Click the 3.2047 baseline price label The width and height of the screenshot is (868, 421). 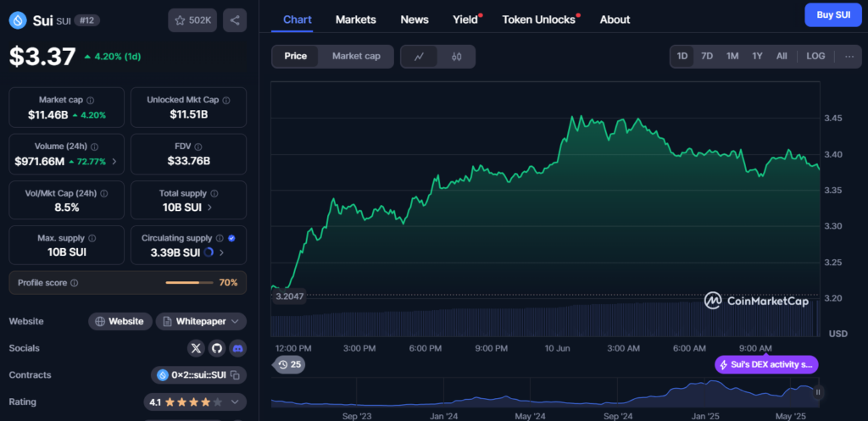click(290, 296)
